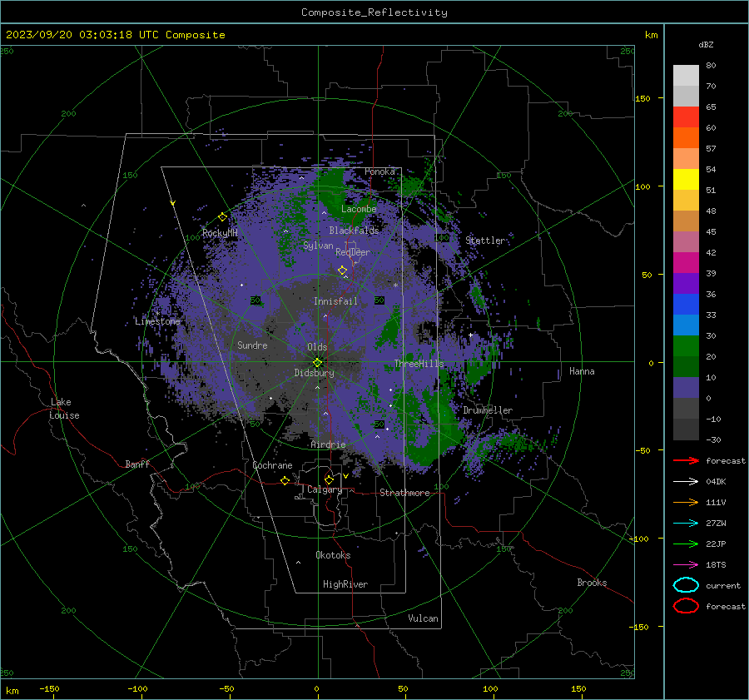749x700 pixels.
Task: Click the Ponoka label
Action: (x=379, y=171)
